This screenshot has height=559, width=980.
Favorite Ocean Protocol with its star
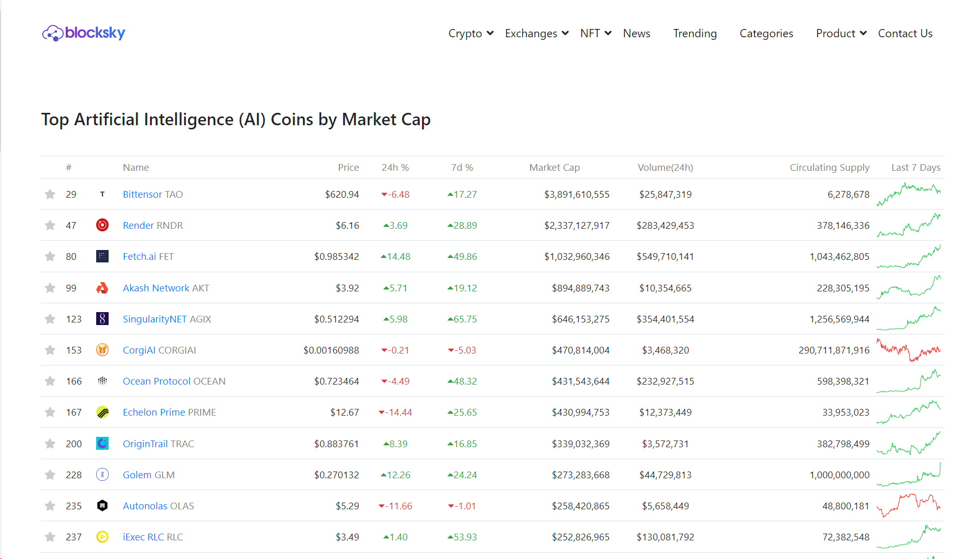50,381
